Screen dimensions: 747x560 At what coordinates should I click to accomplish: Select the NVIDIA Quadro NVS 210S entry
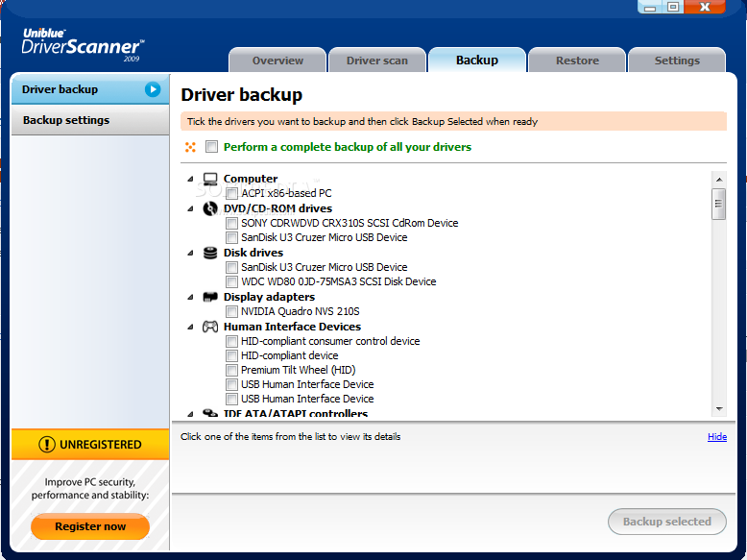301,311
